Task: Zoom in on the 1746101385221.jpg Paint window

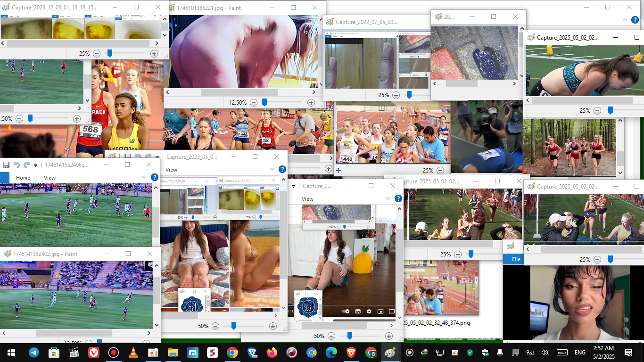Action: click(x=311, y=102)
